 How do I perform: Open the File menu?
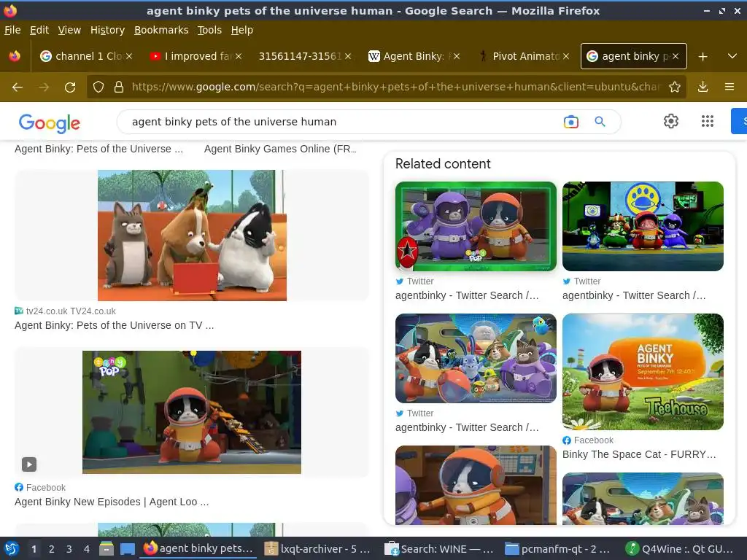[12, 30]
